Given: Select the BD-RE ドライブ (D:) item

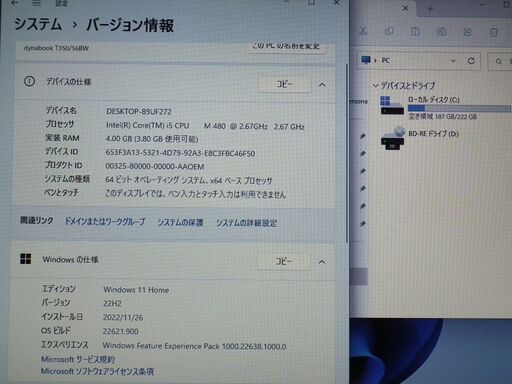Looking at the screenshot, I should pyautogui.click(x=421, y=137).
